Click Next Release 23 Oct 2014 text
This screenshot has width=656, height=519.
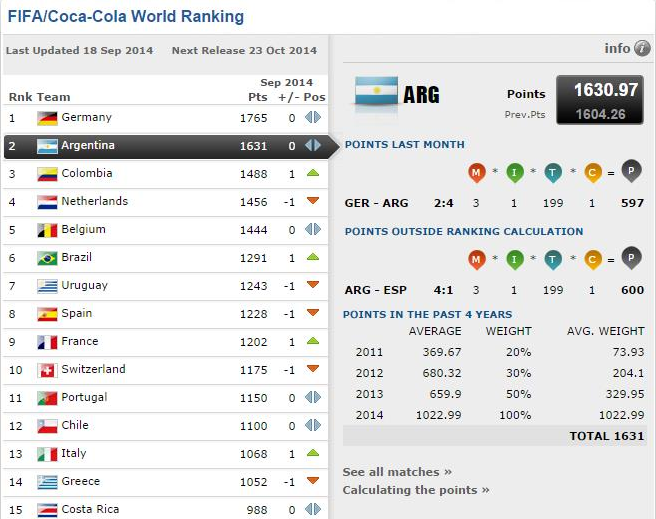tap(244, 51)
